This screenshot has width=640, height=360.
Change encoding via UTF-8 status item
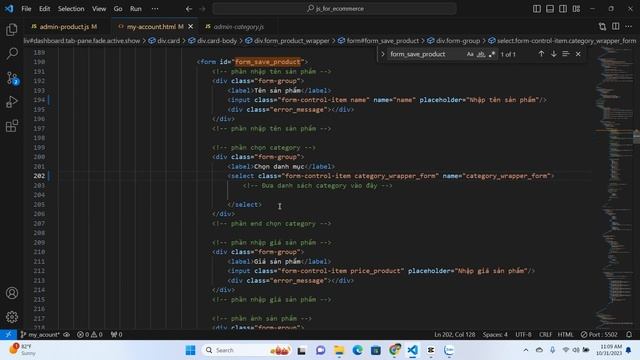523,335
